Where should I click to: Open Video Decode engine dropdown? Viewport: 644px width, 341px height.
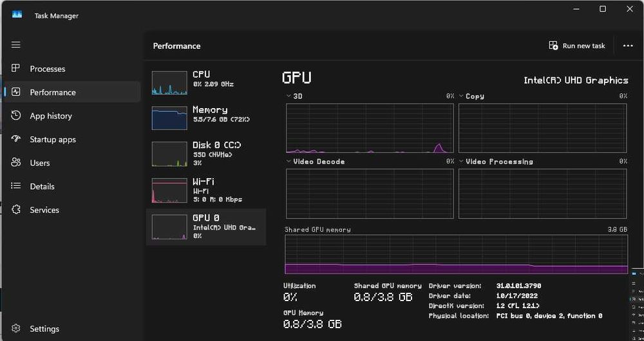[x=289, y=161]
